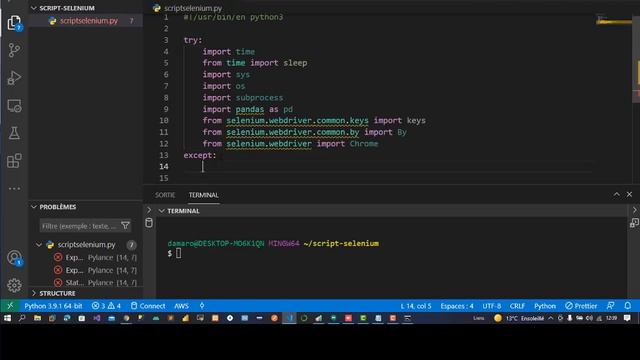Open File Explorer from the taskbar

(x=37, y=318)
